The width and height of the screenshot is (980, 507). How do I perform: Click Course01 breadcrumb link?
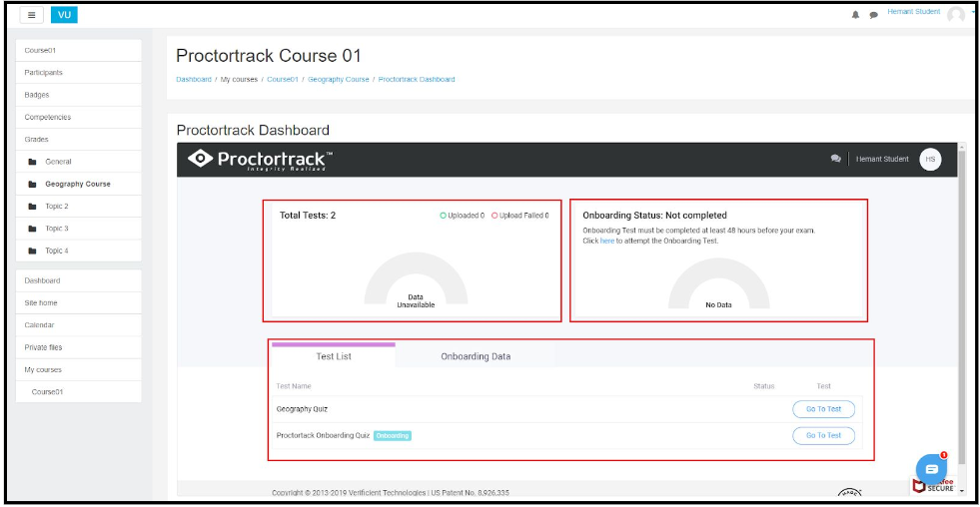click(x=283, y=79)
